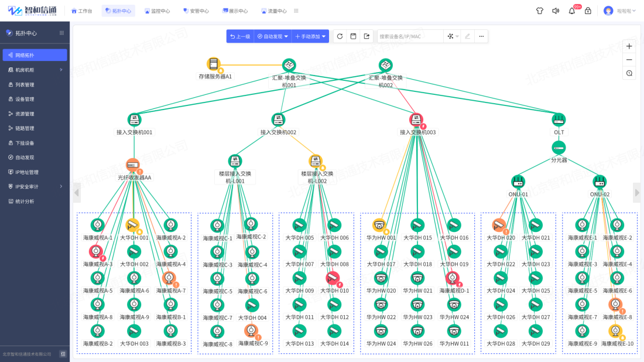Collapse the sidebar with bottom toggle icon
The image size is (644, 362).
pos(63,354)
